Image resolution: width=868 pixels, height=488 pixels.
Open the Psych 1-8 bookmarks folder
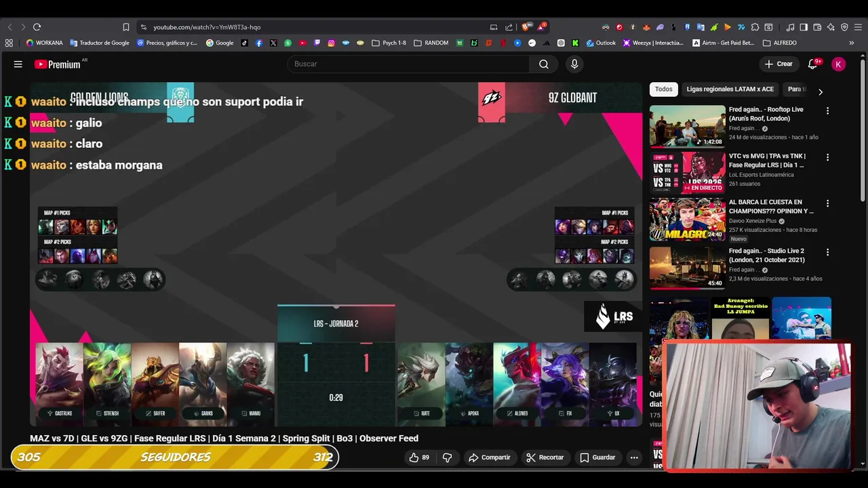389,43
